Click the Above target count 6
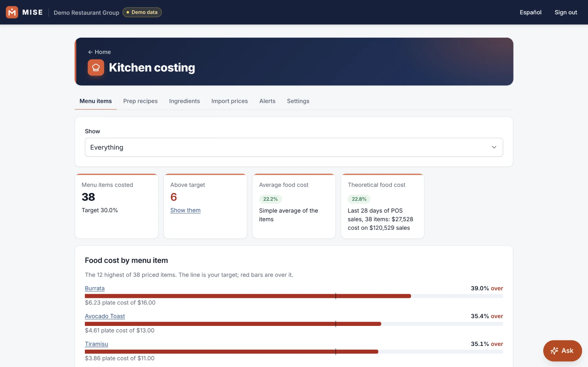 point(174,197)
